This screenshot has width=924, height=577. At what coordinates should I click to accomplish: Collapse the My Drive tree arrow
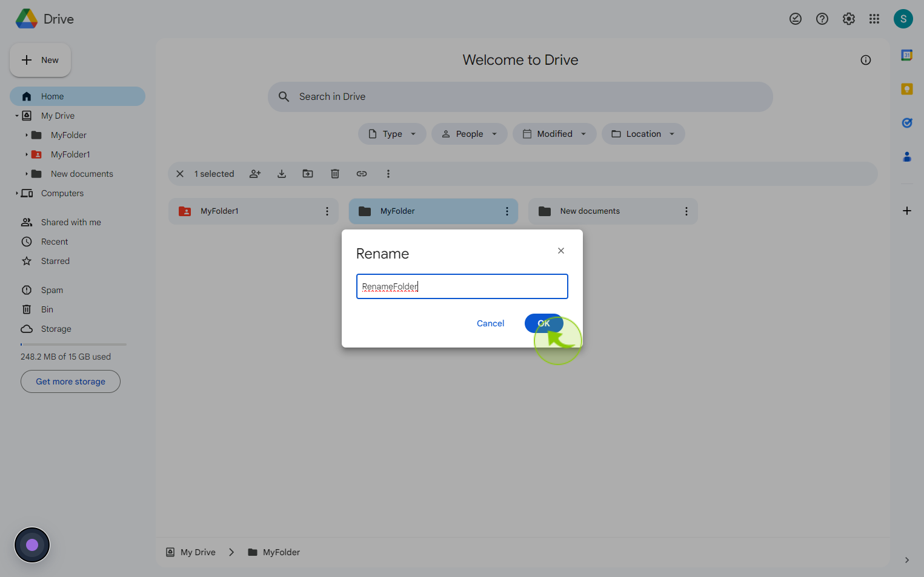tap(17, 116)
